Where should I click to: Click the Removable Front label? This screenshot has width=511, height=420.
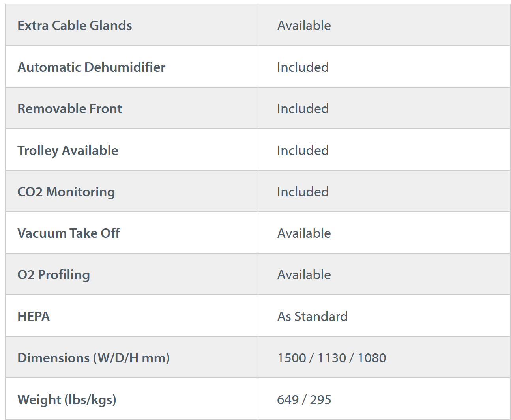[x=70, y=109]
